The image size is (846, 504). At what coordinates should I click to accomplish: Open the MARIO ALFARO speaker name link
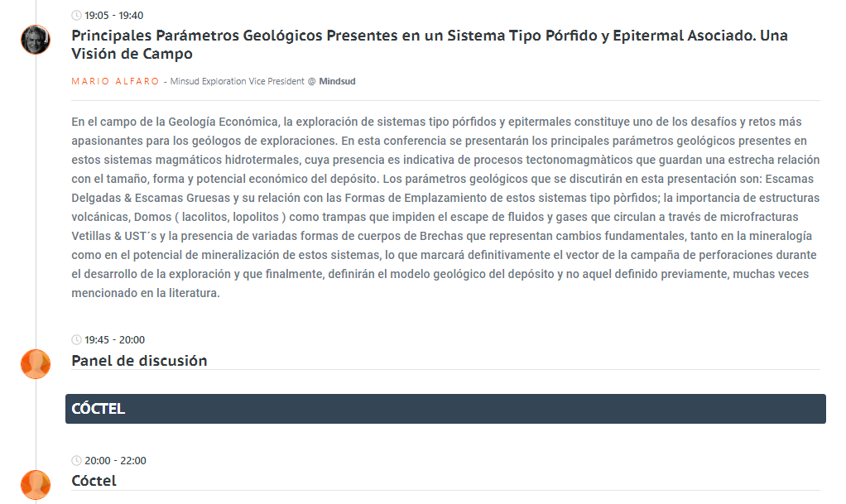[116, 81]
